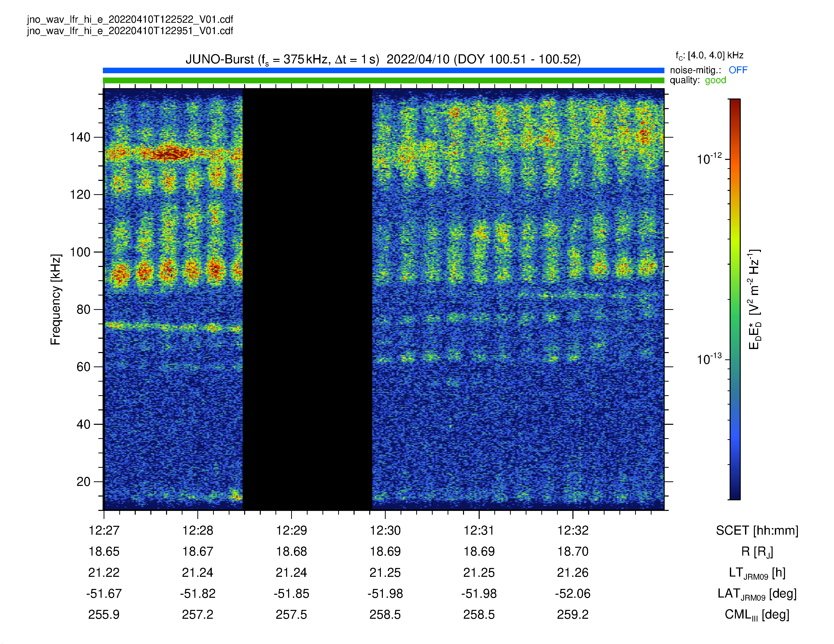
Task: Click the 10^-12 colorbar tick label
Action: 709,158
